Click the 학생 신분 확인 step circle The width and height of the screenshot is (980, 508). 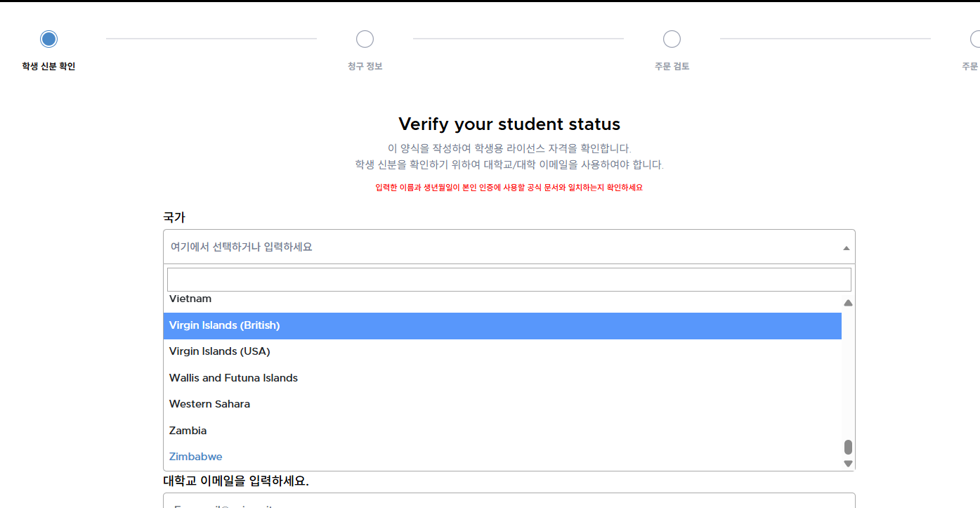(48, 39)
